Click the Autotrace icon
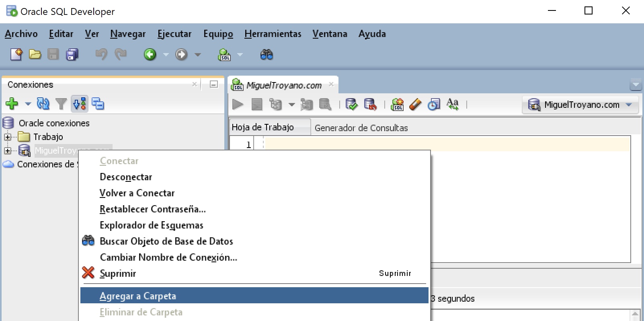 pos(307,105)
